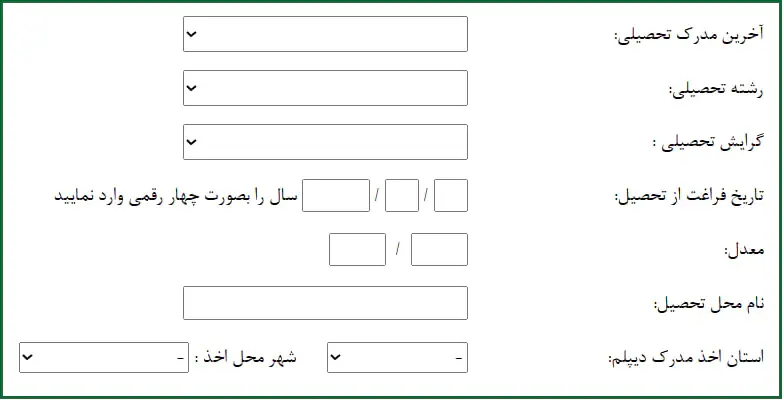783x400 pixels.
Task: Expand the رشته تحصیلی combo box
Action: point(326,88)
